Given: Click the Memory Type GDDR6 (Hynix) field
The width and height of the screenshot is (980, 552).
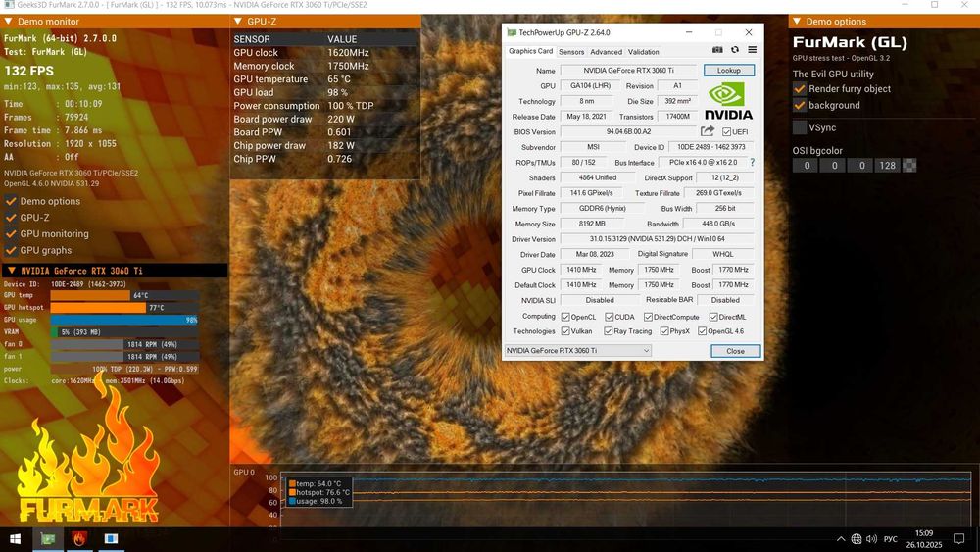Looking at the screenshot, I should pyautogui.click(x=603, y=208).
